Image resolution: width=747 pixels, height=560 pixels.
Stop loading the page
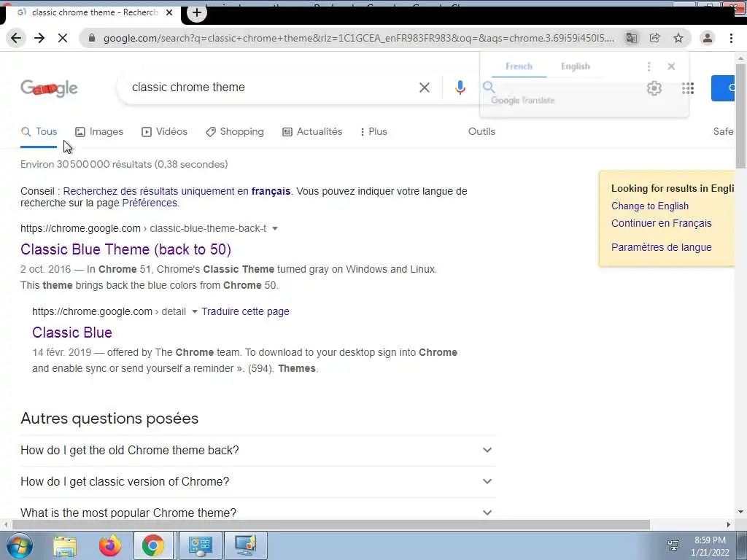63,38
